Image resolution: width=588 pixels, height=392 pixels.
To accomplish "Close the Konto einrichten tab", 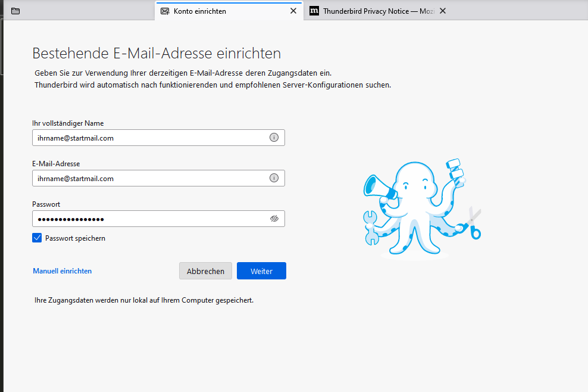I will pos(293,11).
